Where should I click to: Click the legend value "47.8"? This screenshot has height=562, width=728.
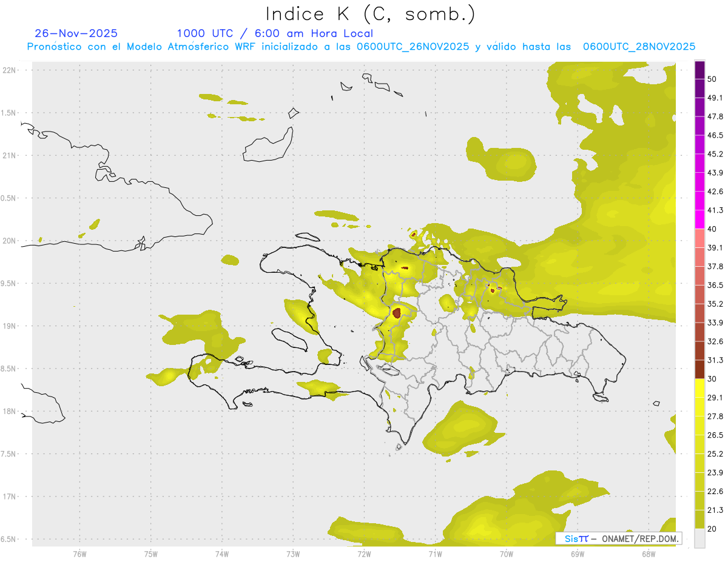point(715,117)
